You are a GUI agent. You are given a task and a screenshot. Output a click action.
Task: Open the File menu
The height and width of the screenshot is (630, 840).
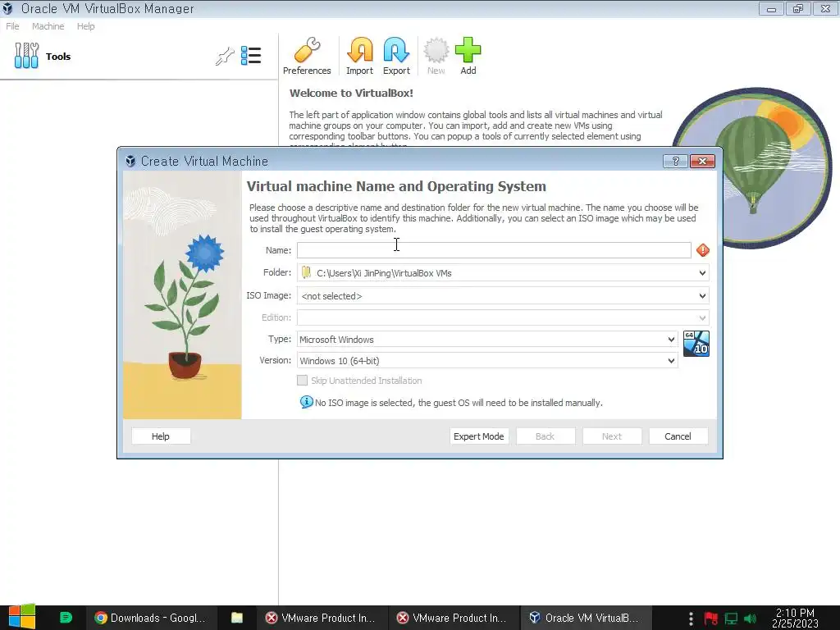[x=12, y=26]
